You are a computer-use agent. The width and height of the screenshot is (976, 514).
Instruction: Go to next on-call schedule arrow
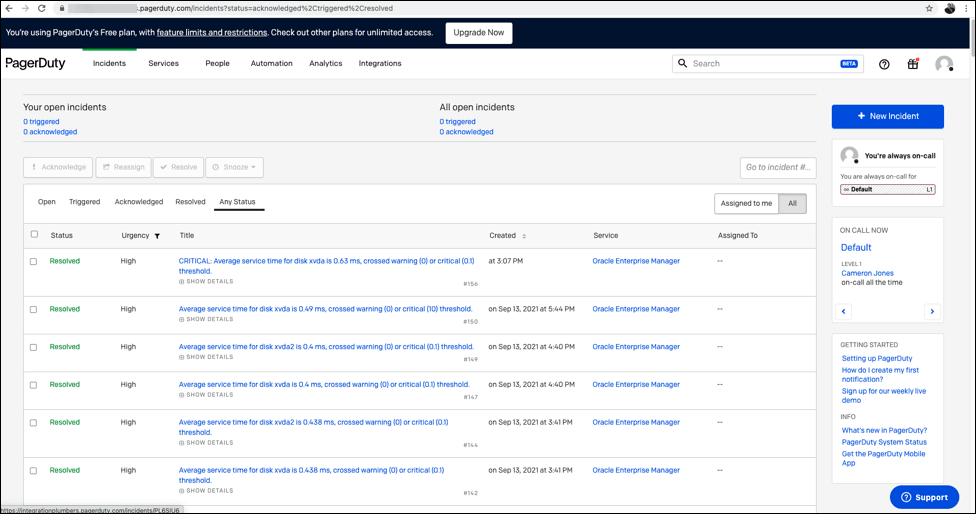click(x=932, y=311)
